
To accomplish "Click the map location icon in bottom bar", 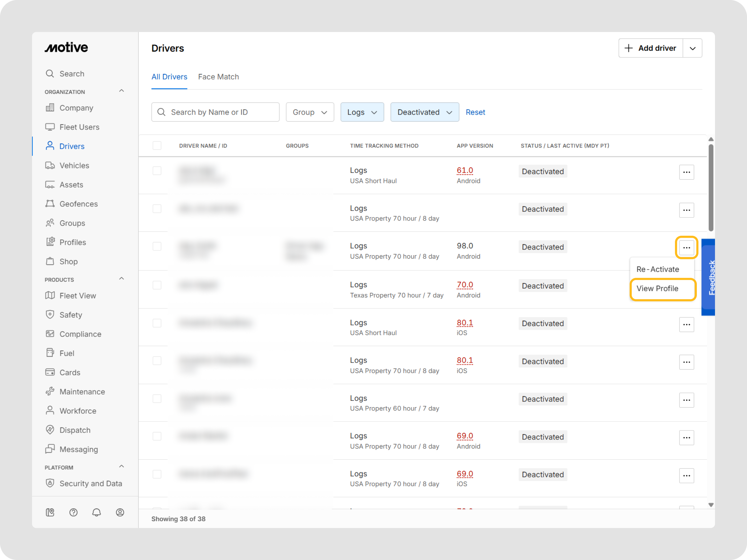I will 50,513.
